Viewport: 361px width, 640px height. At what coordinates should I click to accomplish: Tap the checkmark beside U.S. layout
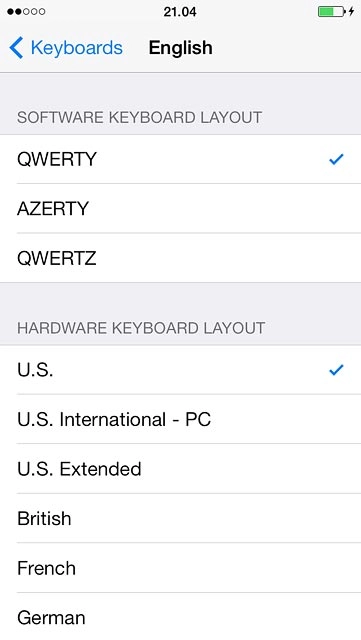pos(336,370)
